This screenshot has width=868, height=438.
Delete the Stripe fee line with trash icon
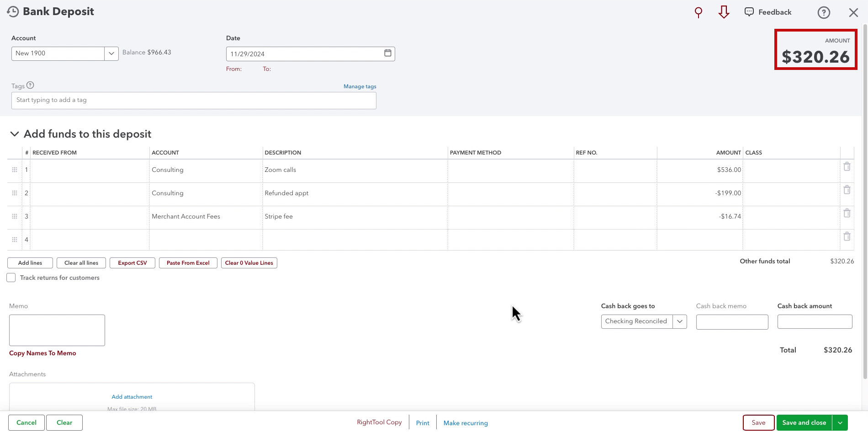847,213
